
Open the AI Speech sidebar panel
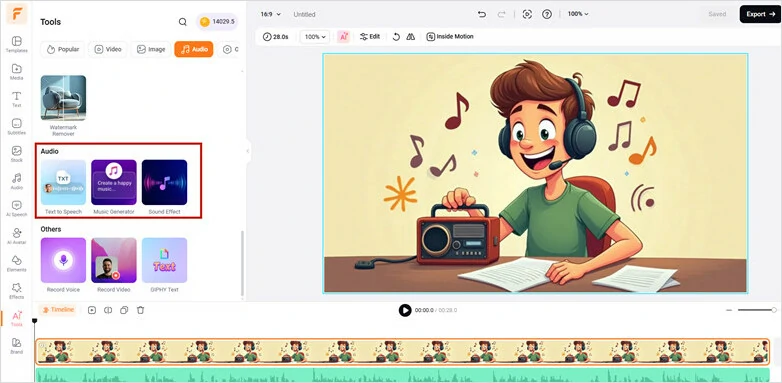(x=16, y=209)
